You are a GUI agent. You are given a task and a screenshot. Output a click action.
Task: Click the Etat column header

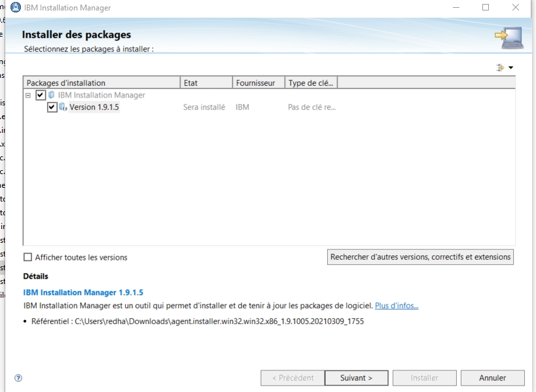(206, 82)
